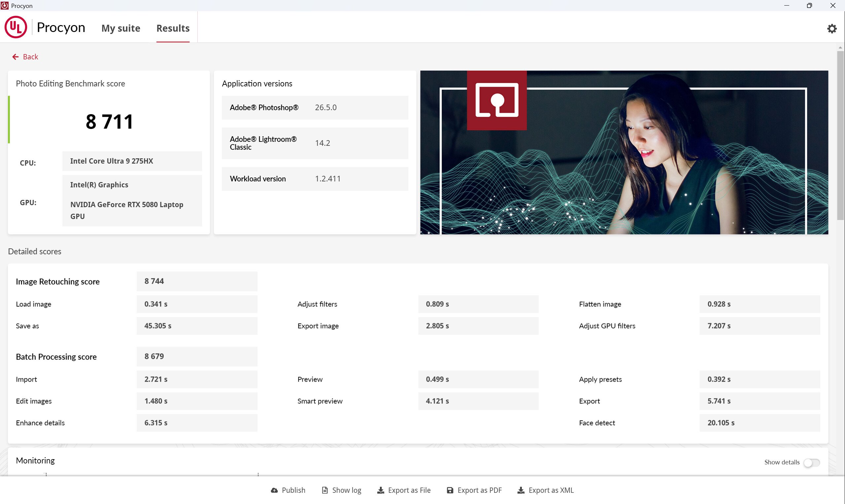Click the Export as PDF save icon

pyautogui.click(x=450, y=490)
